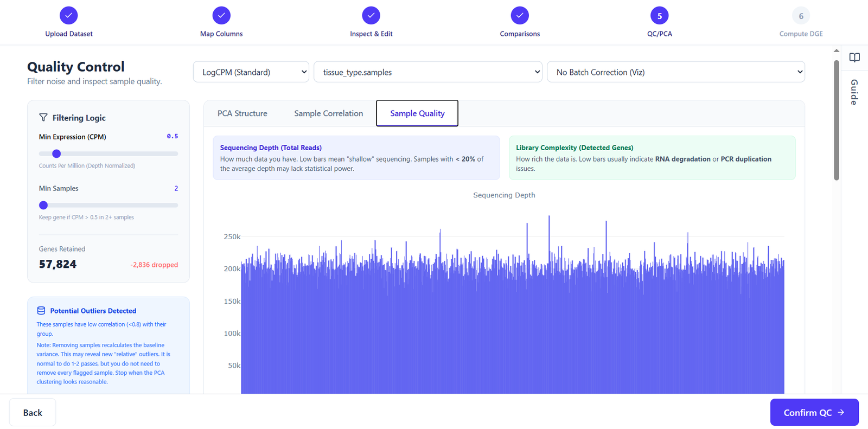Switch to the Sample Correlation tab
This screenshot has height=429, width=868.
coord(329,113)
